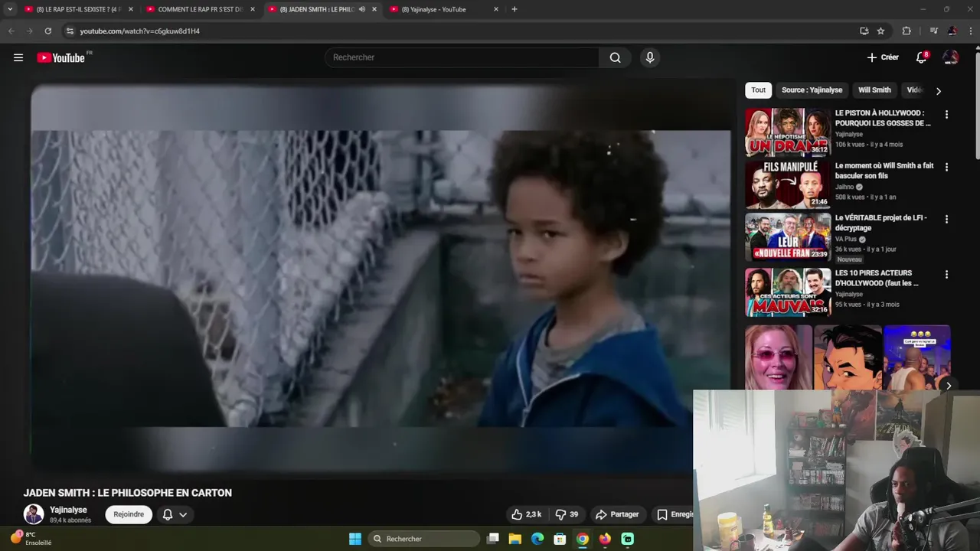Dislike the video (39)
Viewport: 980px width, 551px height.
567,514
